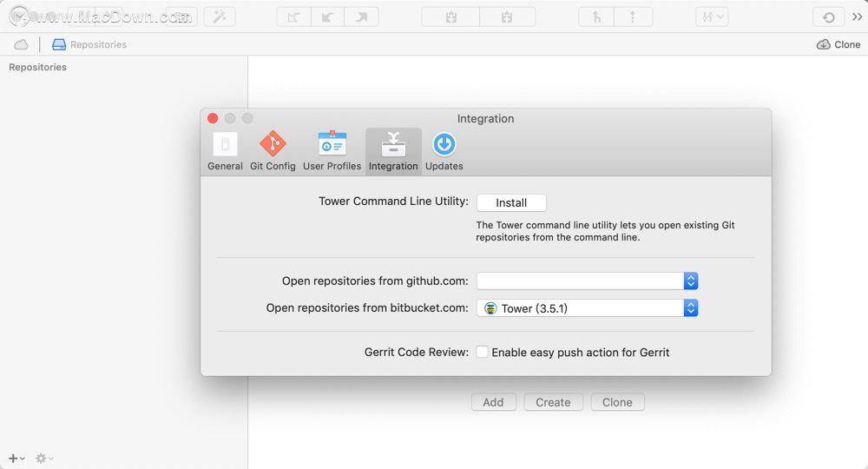The width and height of the screenshot is (868, 469).
Task: Enable easy push action for Gerrit
Action: click(x=482, y=352)
